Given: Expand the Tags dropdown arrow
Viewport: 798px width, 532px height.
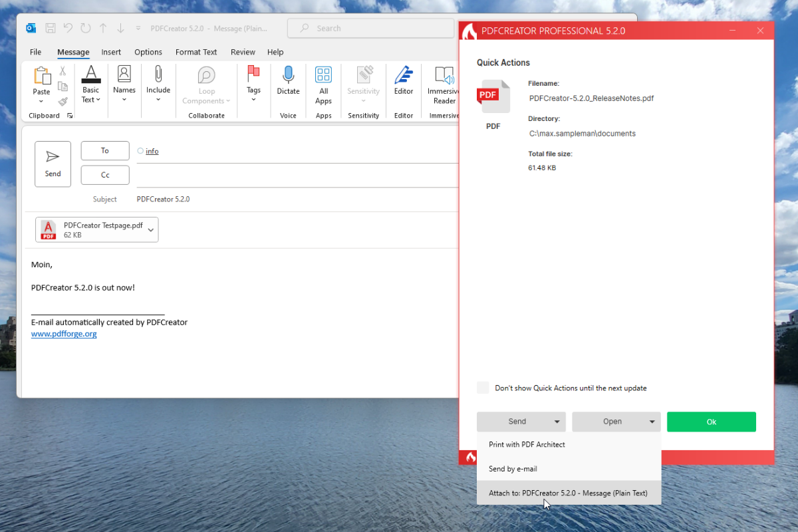Looking at the screenshot, I should pyautogui.click(x=253, y=100).
